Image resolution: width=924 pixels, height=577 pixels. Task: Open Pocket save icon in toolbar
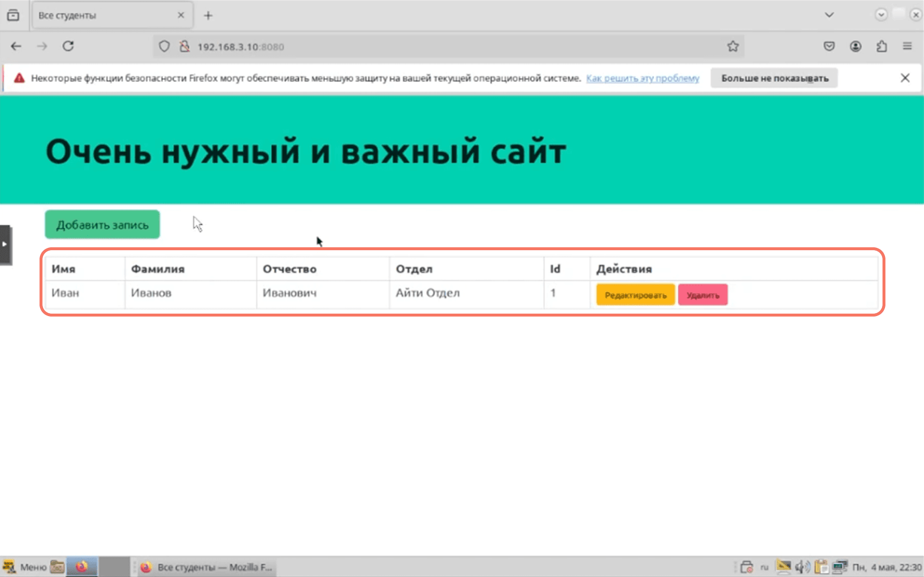pos(829,46)
